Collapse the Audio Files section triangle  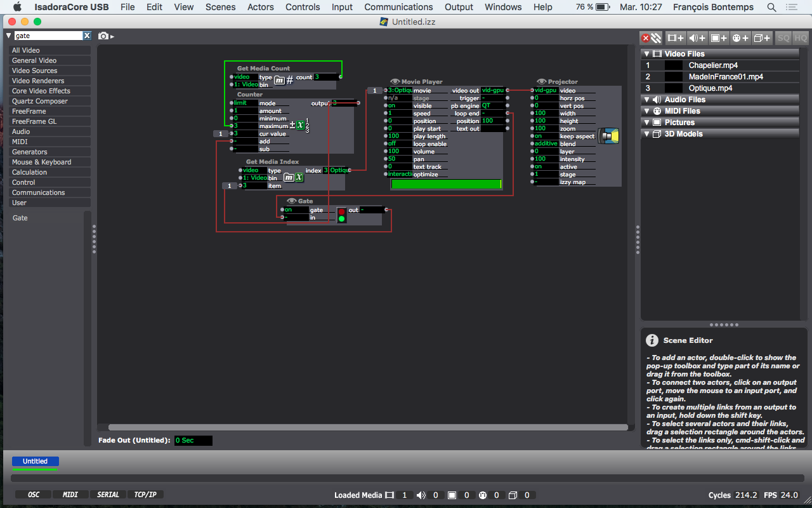pos(646,100)
